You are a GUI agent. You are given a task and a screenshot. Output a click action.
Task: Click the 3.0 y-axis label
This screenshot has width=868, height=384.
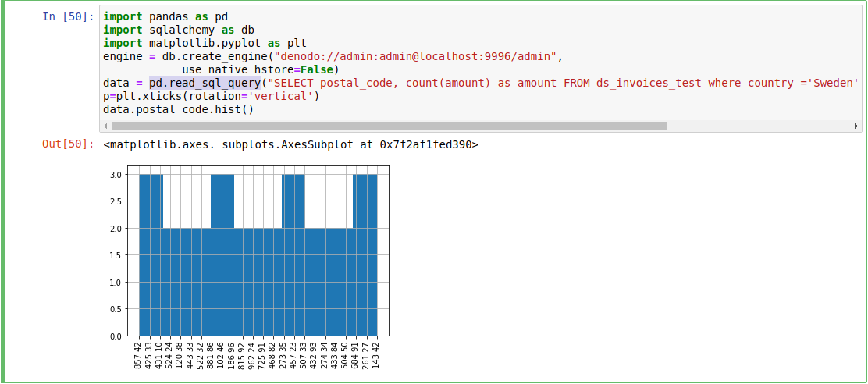(x=117, y=175)
